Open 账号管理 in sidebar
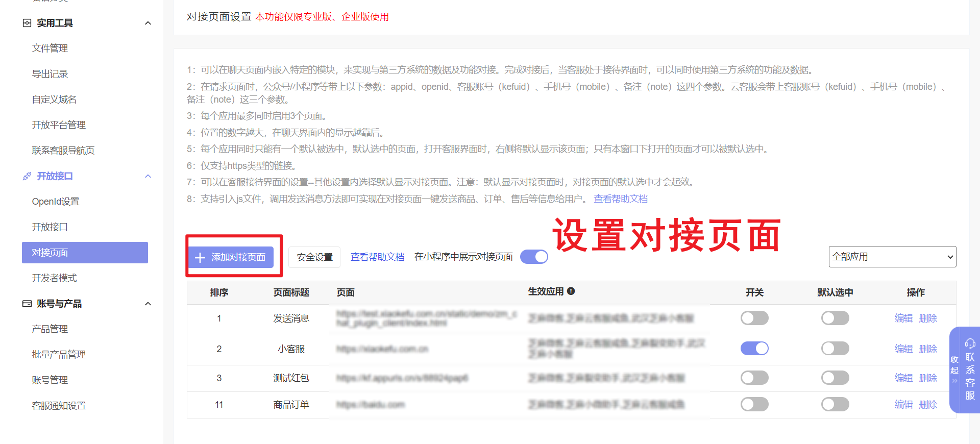 click(x=50, y=380)
